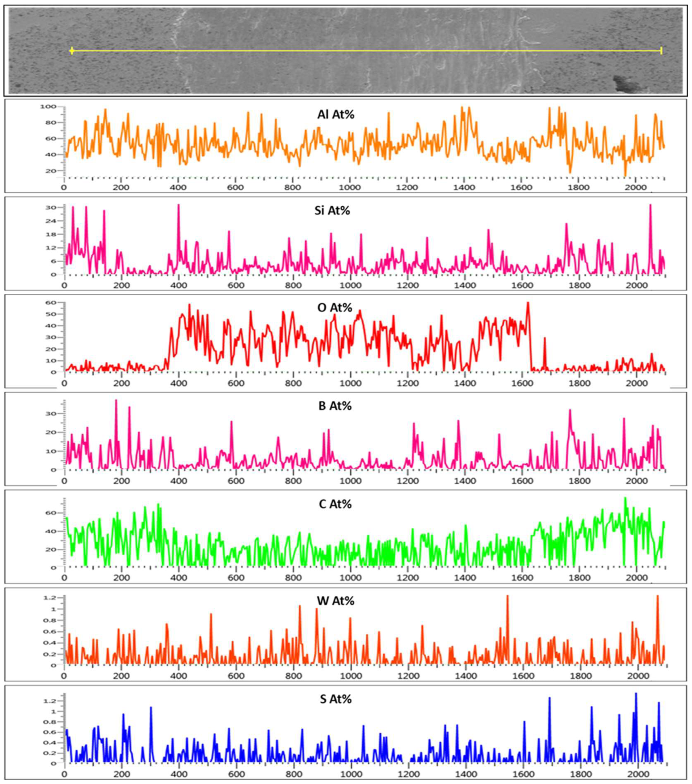Viewport: 692px width, 784px height.
Task: Click the 100 y-axis label on the Al chart
Action: click(x=48, y=106)
